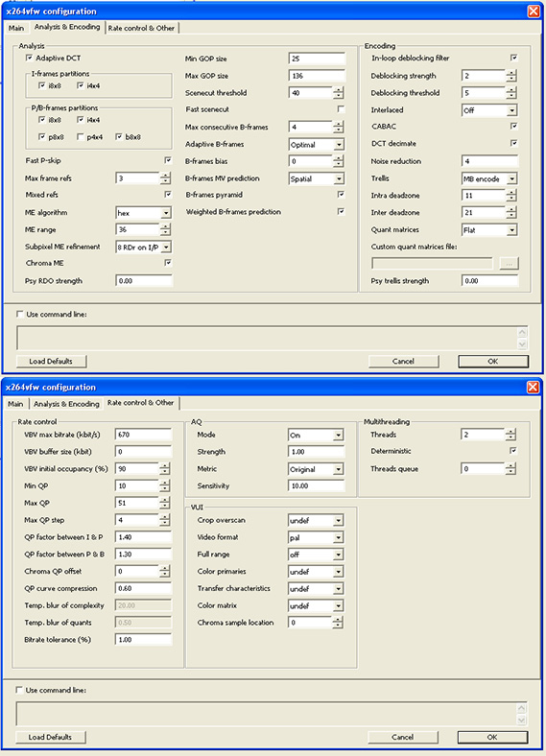The height and width of the screenshot is (756, 546).
Task: Click Max consecutive B-frames spinner
Action: click(x=338, y=127)
